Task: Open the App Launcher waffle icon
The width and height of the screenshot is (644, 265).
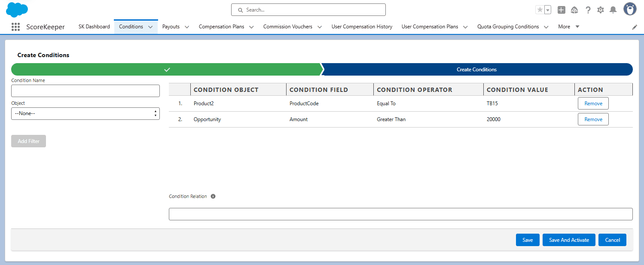Action: tap(15, 27)
